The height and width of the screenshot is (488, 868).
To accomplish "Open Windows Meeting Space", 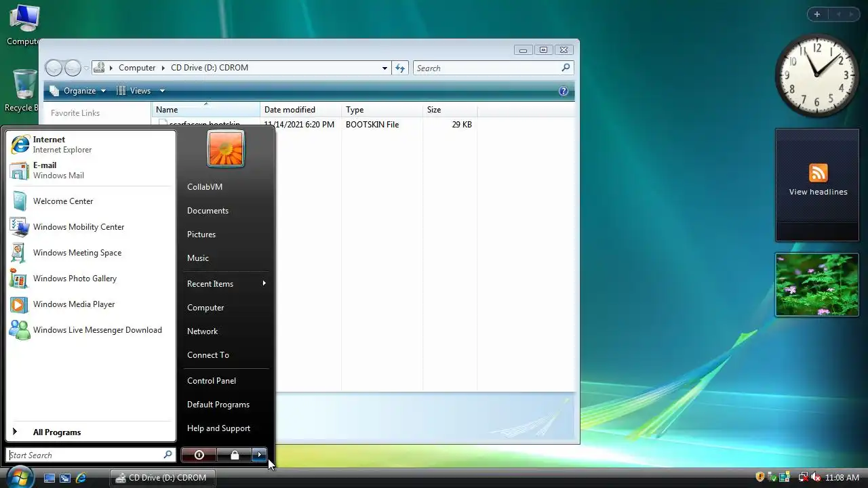I will pos(90,253).
